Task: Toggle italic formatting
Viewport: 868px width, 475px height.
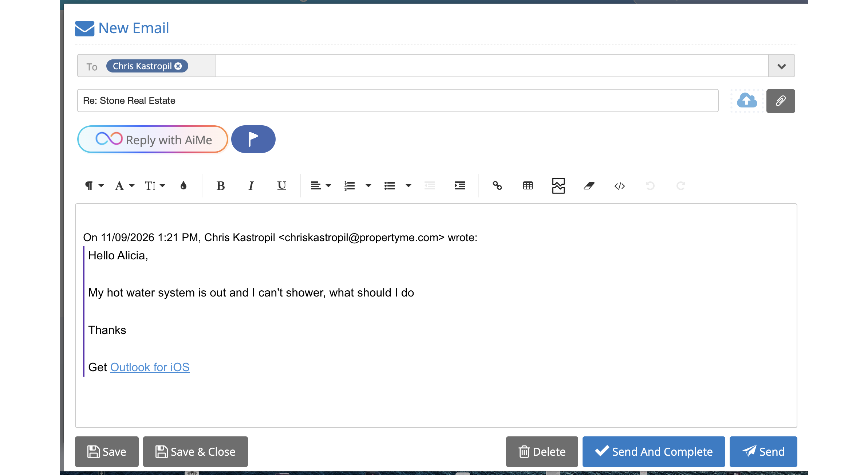Action: pyautogui.click(x=251, y=186)
